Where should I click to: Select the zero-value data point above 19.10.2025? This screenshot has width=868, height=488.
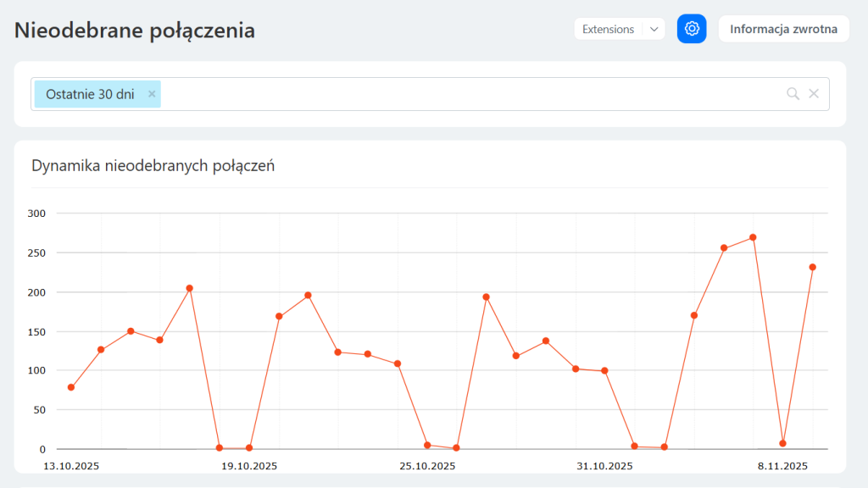point(249,447)
